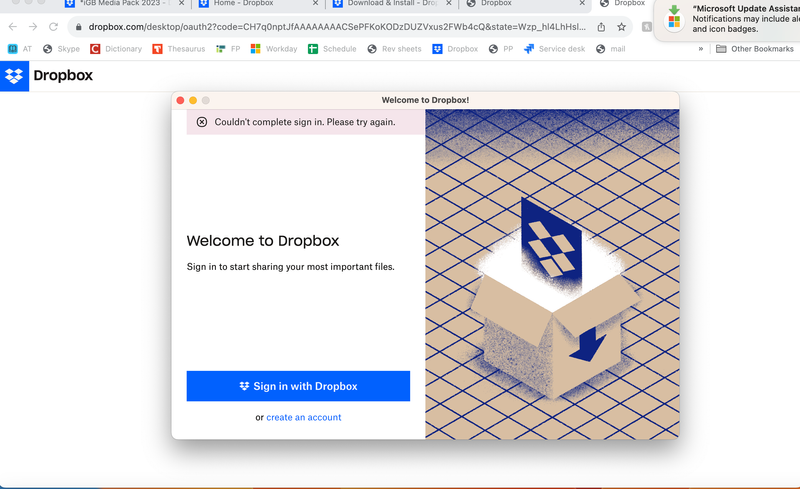The height and width of the screenshot is (489, 800).
Task: Click the browser reload icon
Action: click(x=53, y=27)
